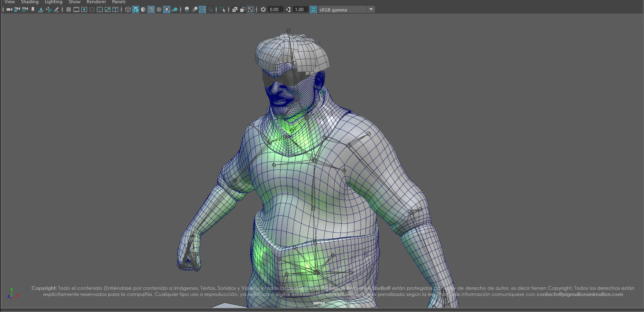Open the sRGB gamma dropdown
The height and width of the screenshot is (312, 644).
point(371,9)
